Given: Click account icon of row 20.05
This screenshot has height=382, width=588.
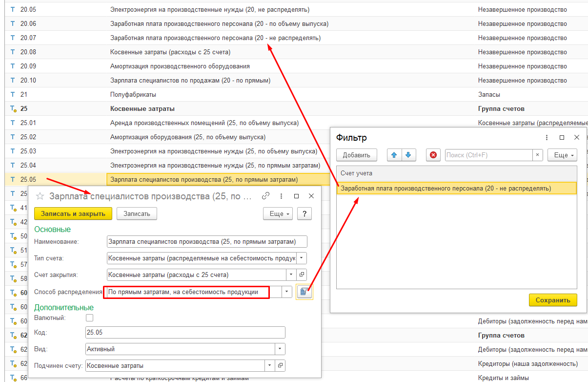Looking at the screenshot, I should point(13,9).
